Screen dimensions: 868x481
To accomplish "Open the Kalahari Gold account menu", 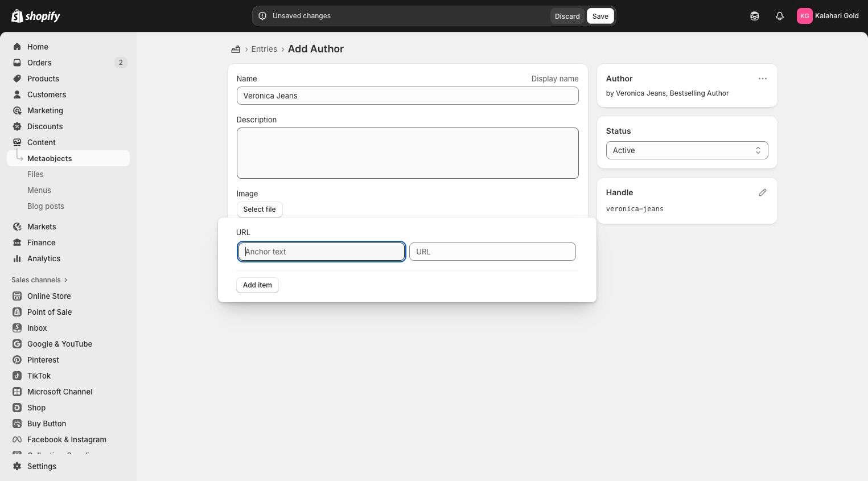I will (836, 16).
